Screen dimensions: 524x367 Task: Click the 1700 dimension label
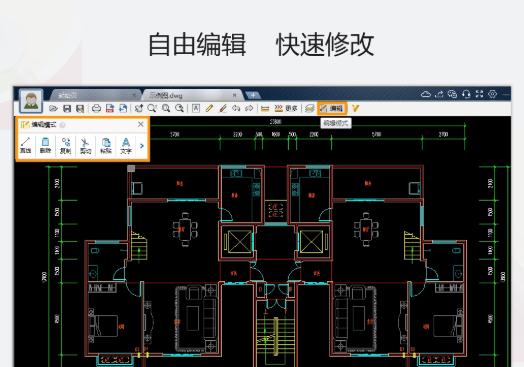[175, 134]
